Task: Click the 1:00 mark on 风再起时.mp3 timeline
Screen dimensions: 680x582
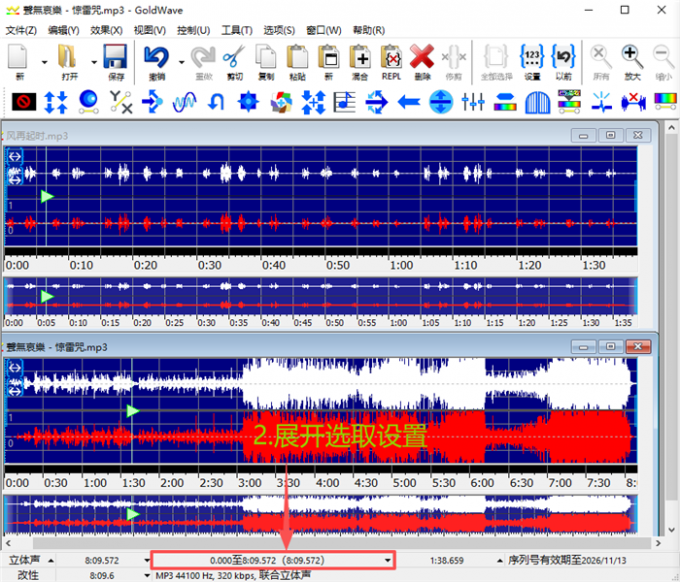Action: [x=402, y=265]
